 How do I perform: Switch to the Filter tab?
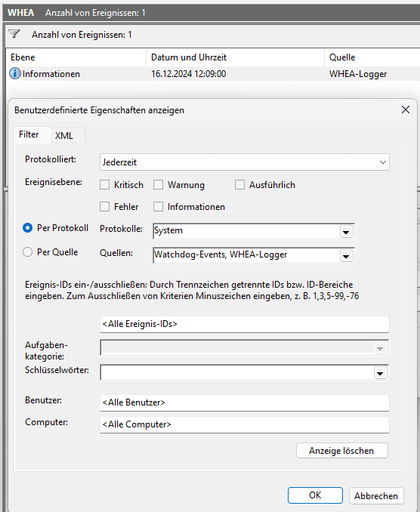pos(29,134)
